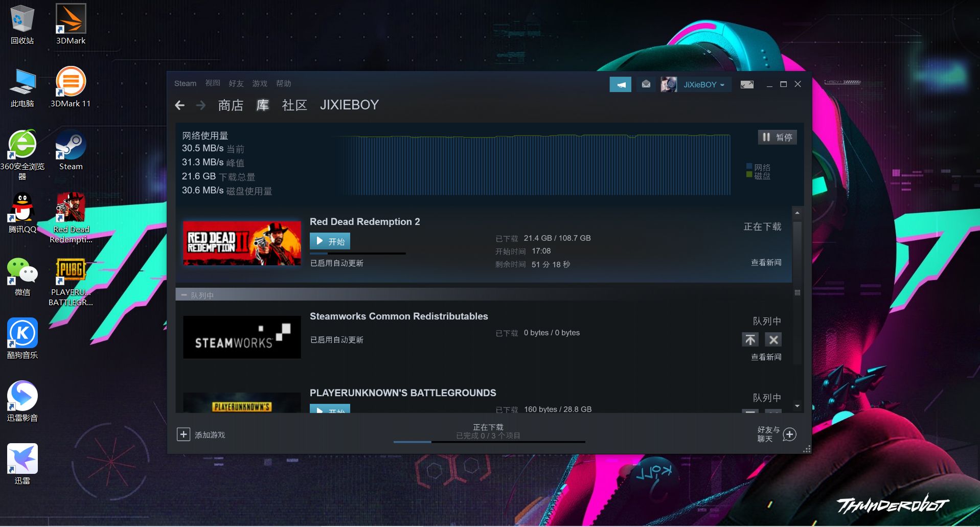The width and height of the screenshot is (980, 527).
Task: Click the Steamworks banner thumbnail
Action: [242, 337]
